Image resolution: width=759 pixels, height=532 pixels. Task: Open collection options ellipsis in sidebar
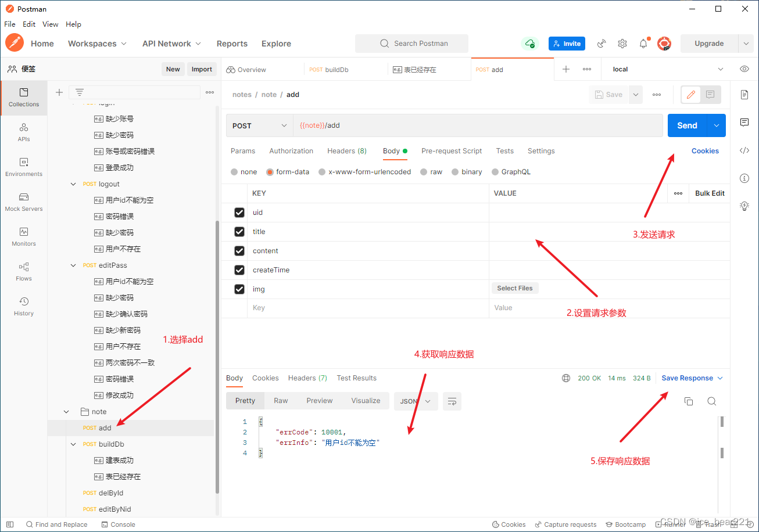[210, 92]
